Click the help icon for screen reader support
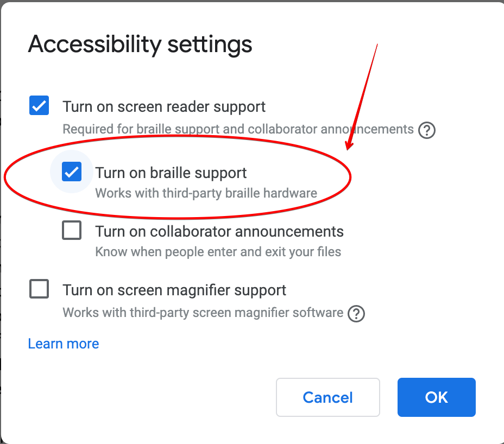The width and height of the screenshot is (504, 444). coord(427,130)
